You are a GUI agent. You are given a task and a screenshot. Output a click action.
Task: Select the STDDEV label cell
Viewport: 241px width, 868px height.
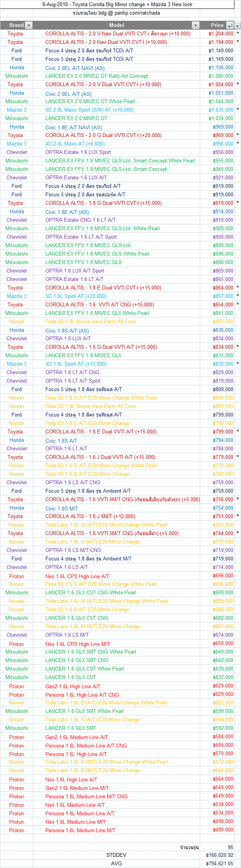116,855
